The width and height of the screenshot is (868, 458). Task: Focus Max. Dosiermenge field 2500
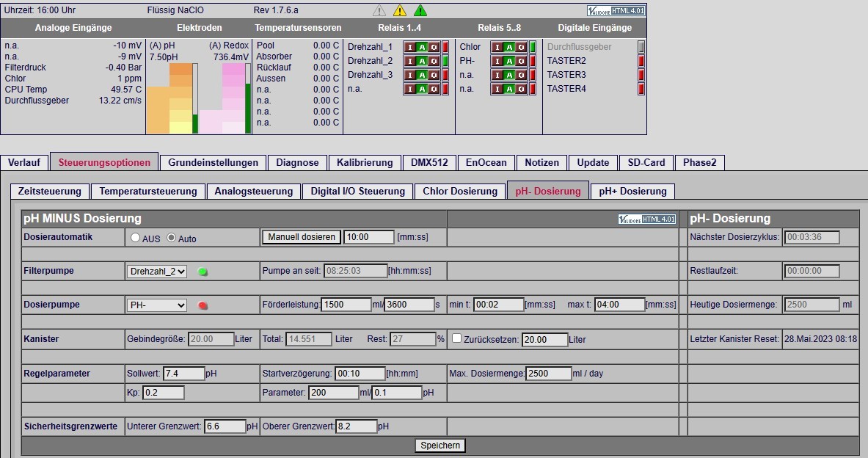pos(549,374)
